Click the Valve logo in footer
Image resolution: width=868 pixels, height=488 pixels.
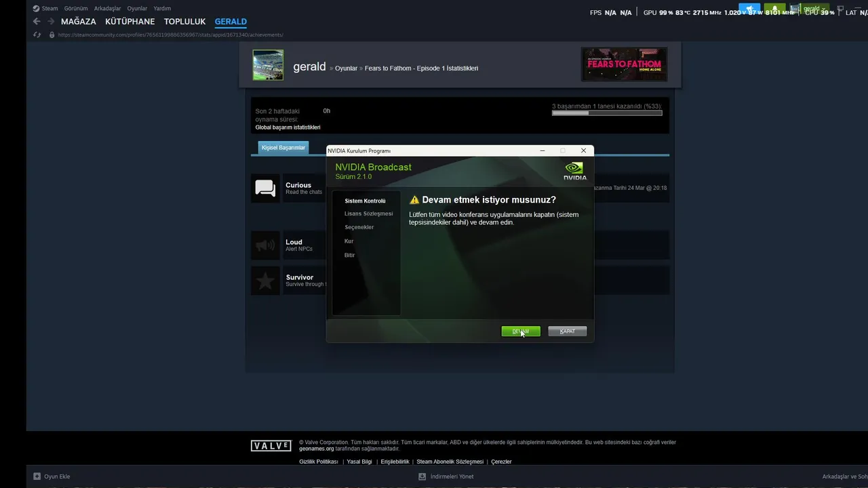tap(271, 445)
